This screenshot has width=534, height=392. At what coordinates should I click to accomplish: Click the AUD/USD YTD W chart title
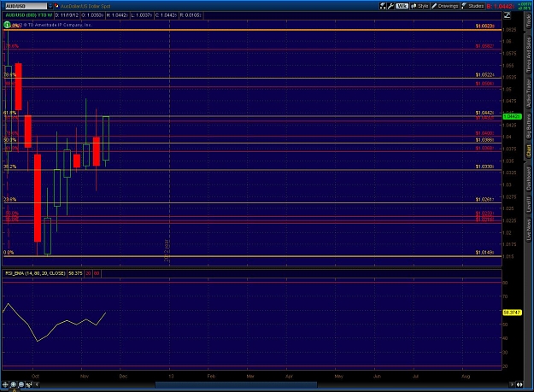coord(29,15)
